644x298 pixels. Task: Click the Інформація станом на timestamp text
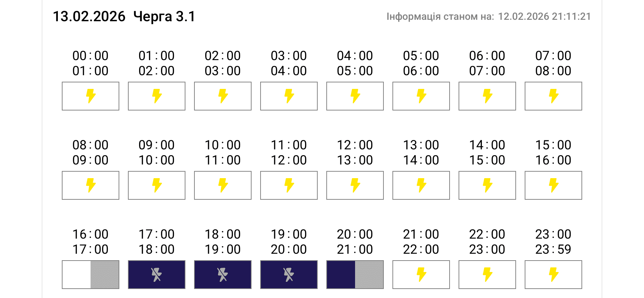pos(488,17)
